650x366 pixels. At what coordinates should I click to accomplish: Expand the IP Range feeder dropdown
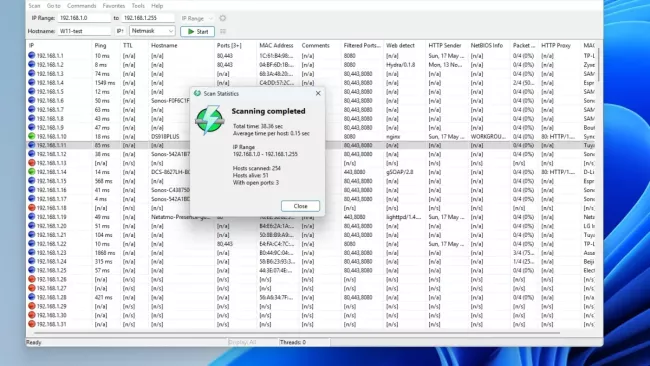click(x=197, y=18)
